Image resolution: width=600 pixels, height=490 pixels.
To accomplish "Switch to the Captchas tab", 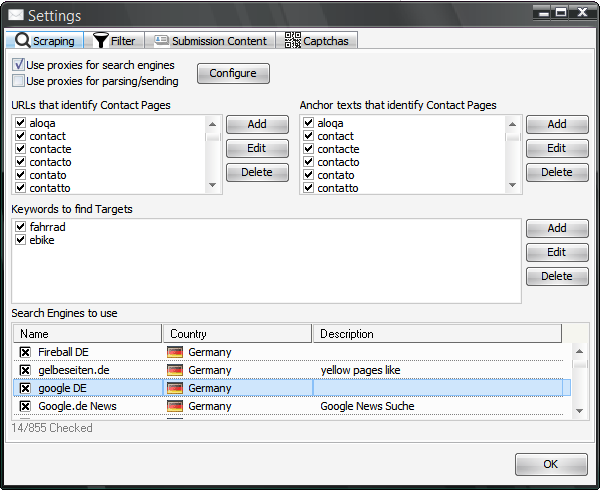I will click(x=319, y=41).
